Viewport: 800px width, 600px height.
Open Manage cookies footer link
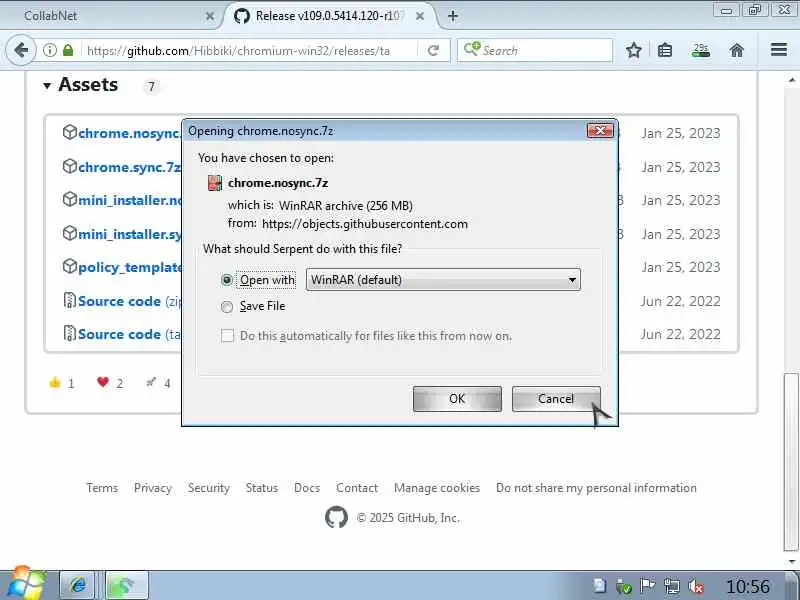click(x=437, y=488)
